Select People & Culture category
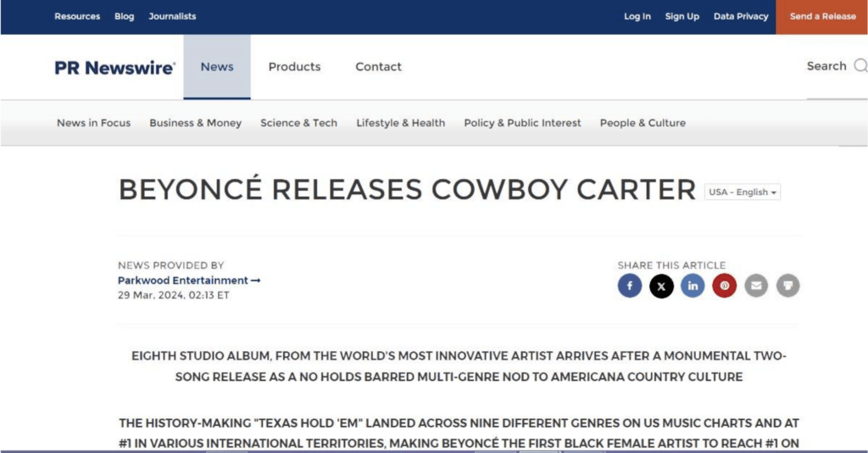Screen dimensions: 868x453 coord(643,123)
